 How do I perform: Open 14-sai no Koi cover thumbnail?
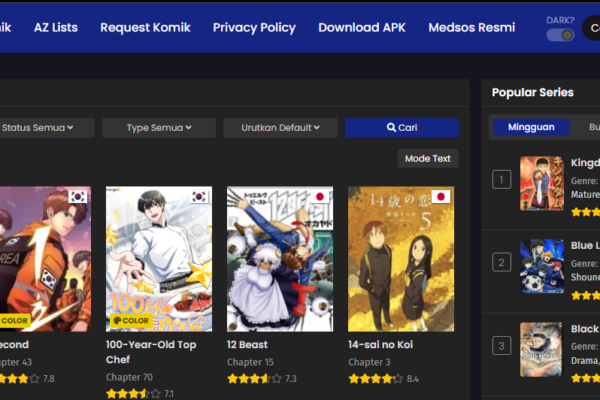[401, 259]
